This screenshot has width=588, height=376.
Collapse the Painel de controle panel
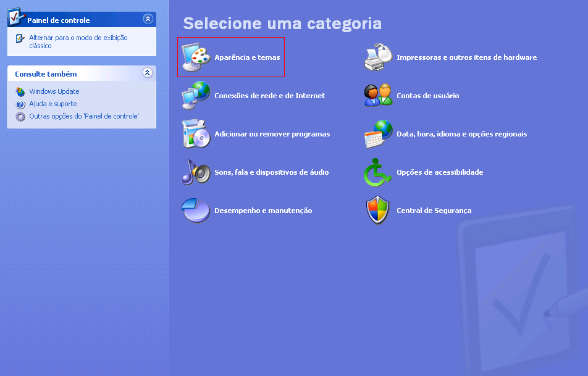148,19
